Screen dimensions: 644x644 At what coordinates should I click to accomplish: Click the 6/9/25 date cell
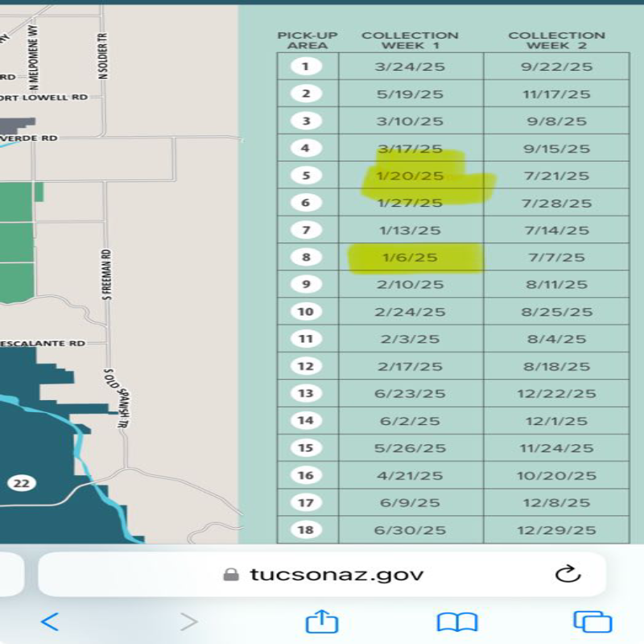tap(410, 502)
